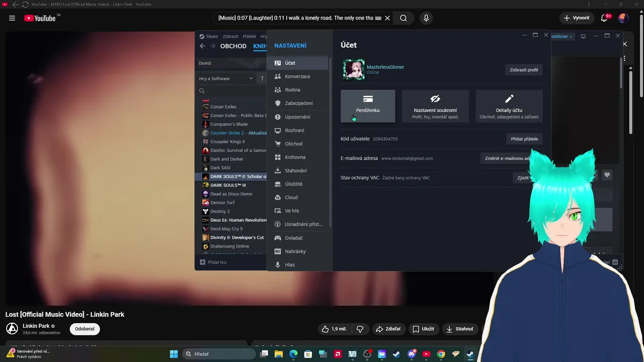Open the Hlas settings category
The width and height of the screenshot is (644, 362).
click(x=298, y=264)
